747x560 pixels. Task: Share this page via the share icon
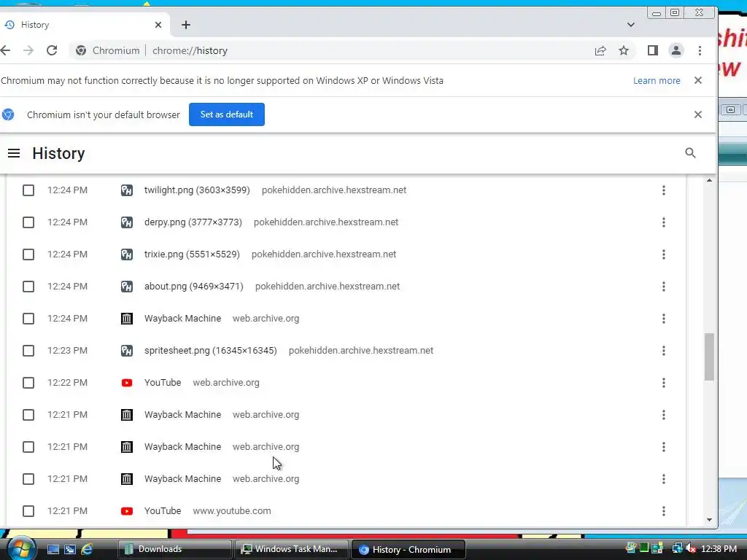click(x=600, y=50)
